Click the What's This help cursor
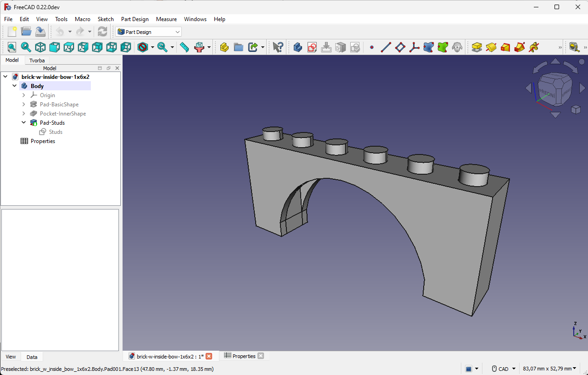Viewport: 588px width, 375px height. coord(278,47)
